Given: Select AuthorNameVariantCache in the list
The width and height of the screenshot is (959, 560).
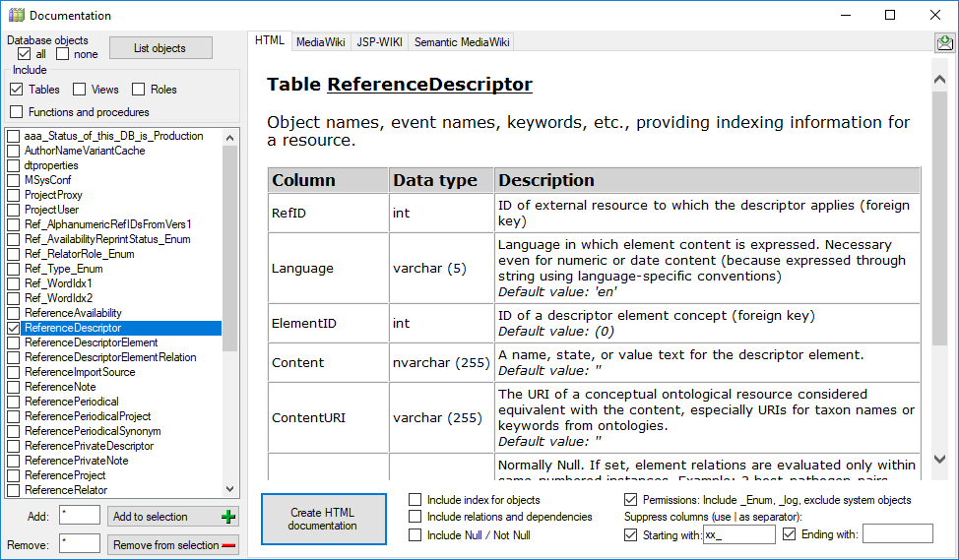Looking at the screenshot, I should tap(85, 151).
